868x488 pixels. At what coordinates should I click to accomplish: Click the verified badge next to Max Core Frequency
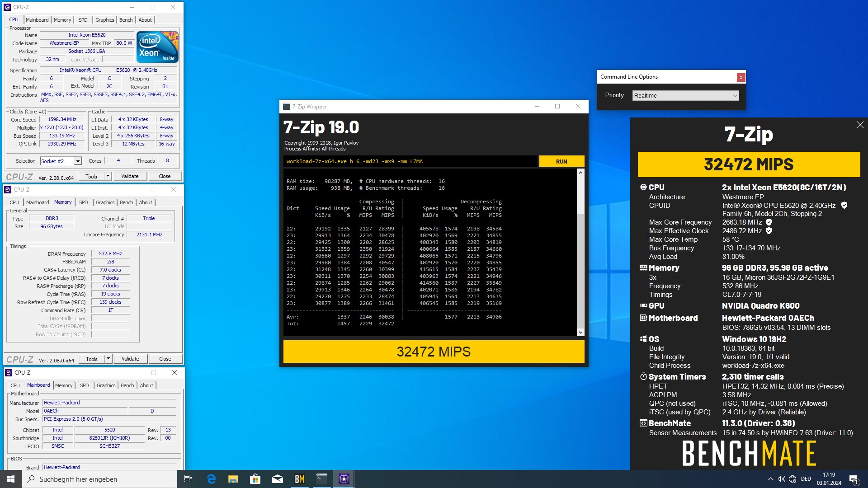(769, 222)
